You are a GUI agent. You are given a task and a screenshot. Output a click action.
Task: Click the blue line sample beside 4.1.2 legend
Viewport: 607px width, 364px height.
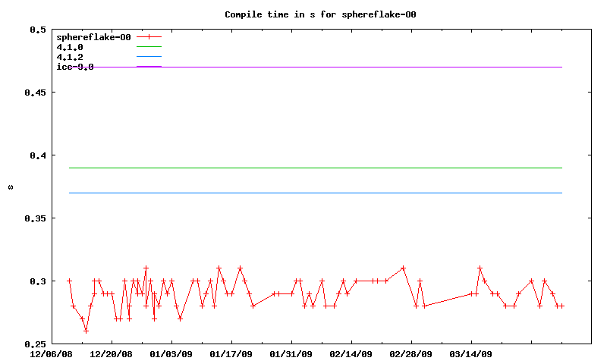click(149, 57)
